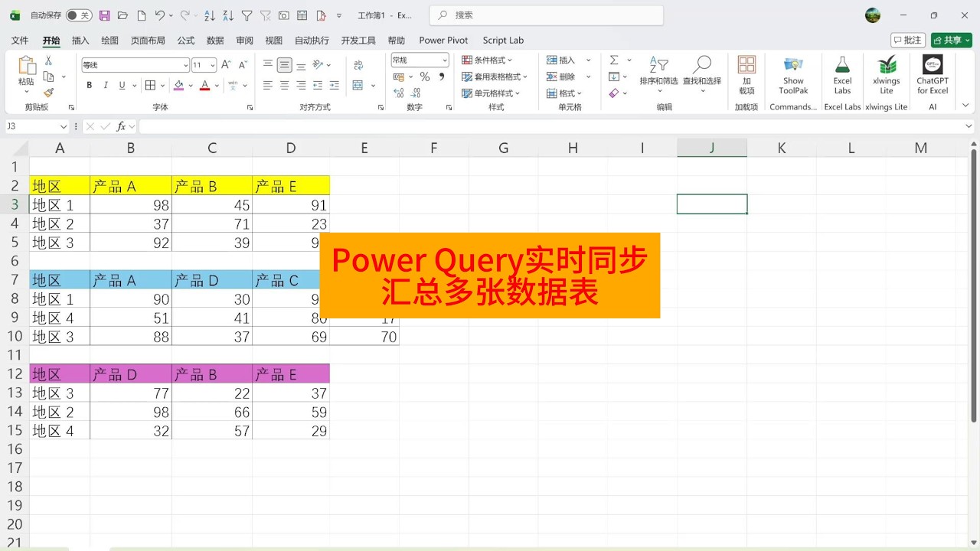Open the Script Lab tab
980x551 pixels.
503,41
